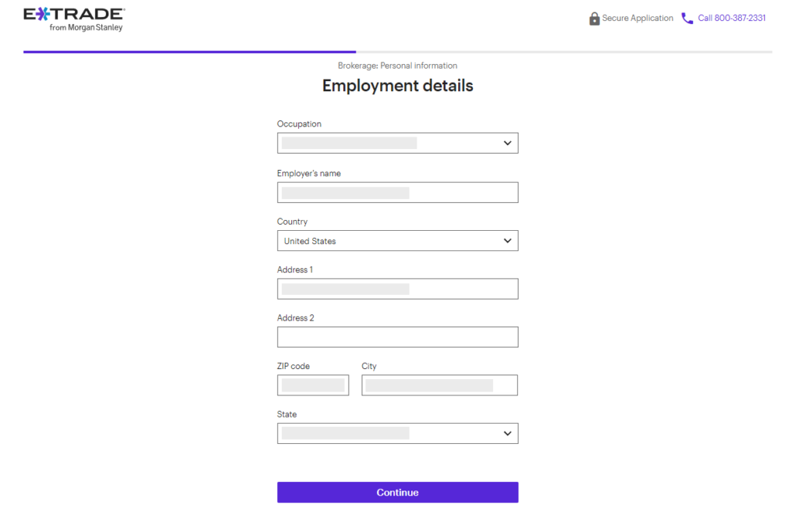Click the E*TRADE logo
Viewport: 799px width, 532px height.
(x=74, y=20)
